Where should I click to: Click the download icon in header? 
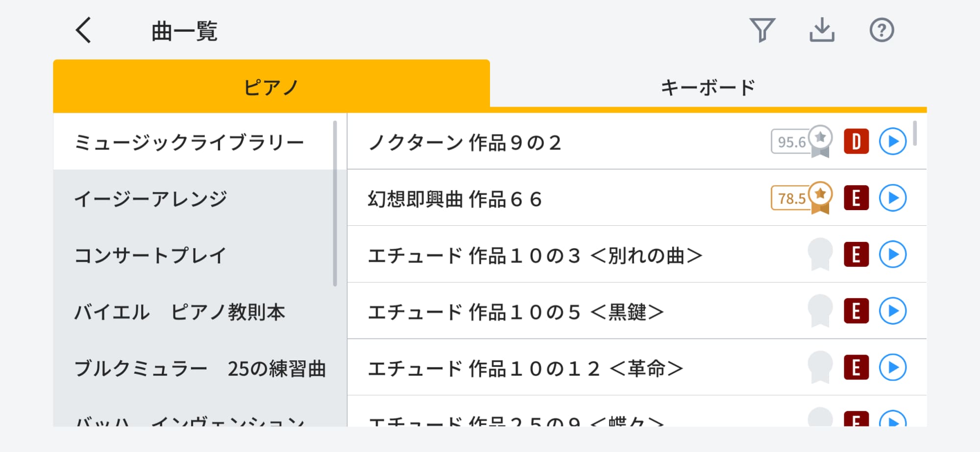[822, 30]
